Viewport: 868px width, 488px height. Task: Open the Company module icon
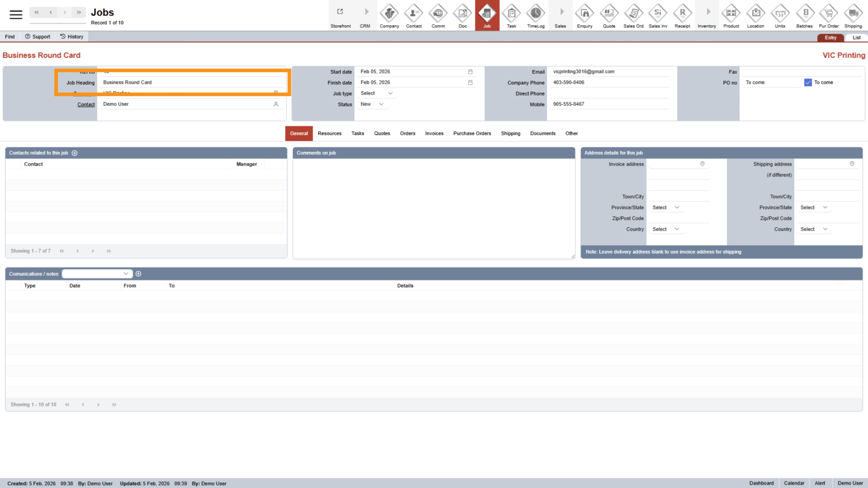click(x=389, y=15)
